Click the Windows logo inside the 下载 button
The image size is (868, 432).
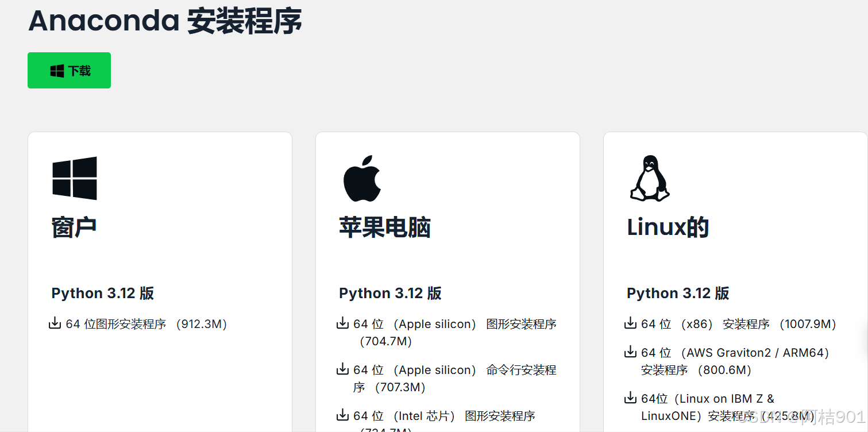[57, 71]
